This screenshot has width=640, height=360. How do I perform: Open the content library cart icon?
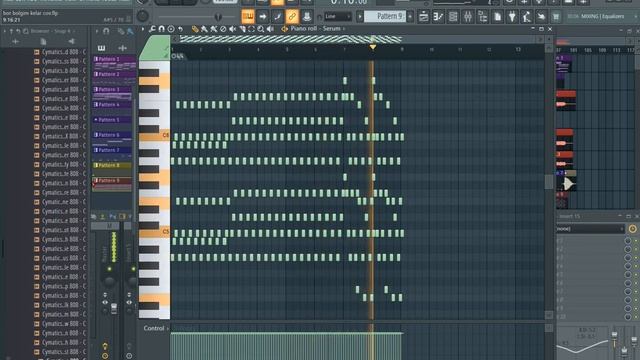(556, 17)
